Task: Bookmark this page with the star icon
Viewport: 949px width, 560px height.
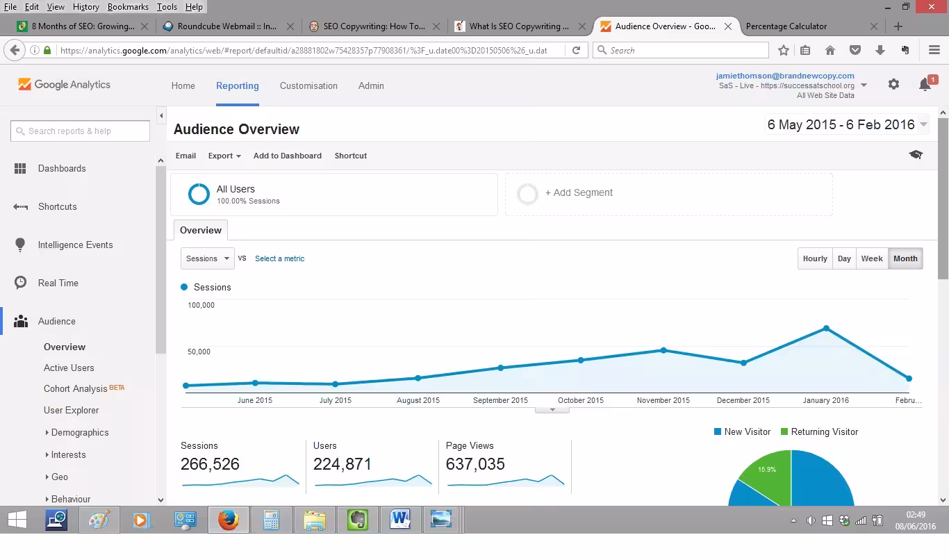Action: click(784, 50)
